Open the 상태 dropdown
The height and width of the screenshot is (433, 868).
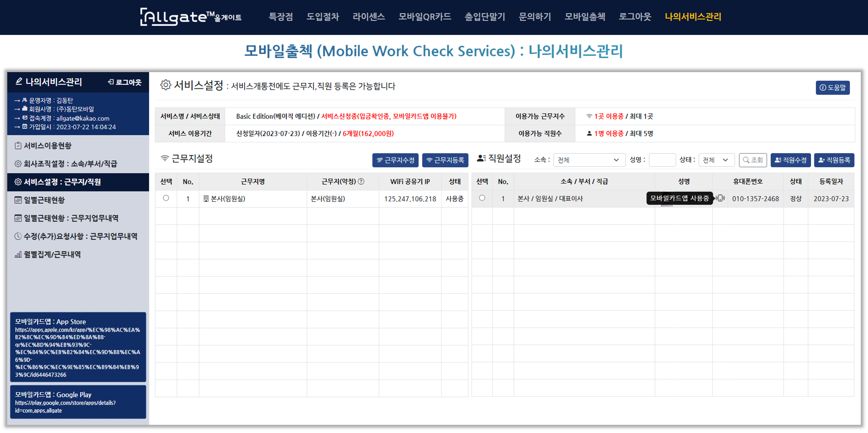click(716, 160)
